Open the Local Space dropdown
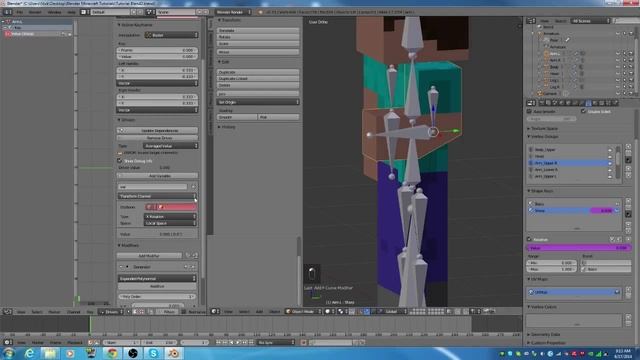Viewport: 640px width, 360px height. tap(170, 223)
